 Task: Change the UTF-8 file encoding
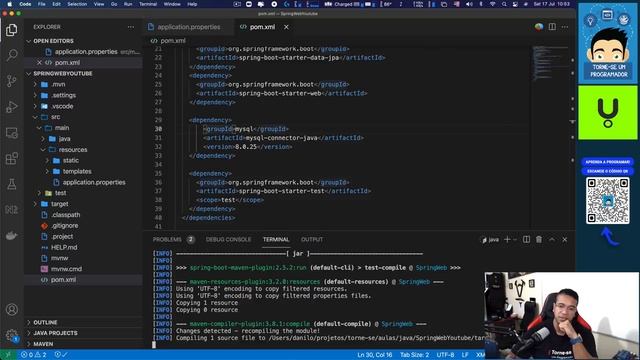coord(445,355)
